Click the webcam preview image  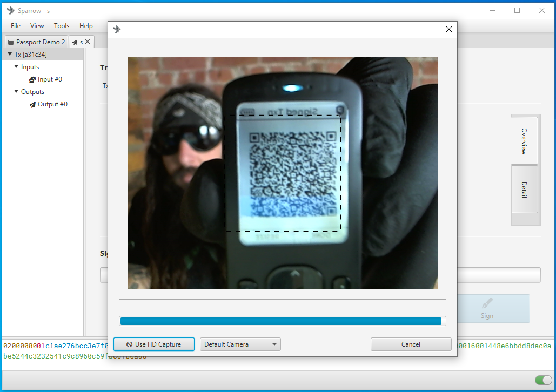point(282,173)
